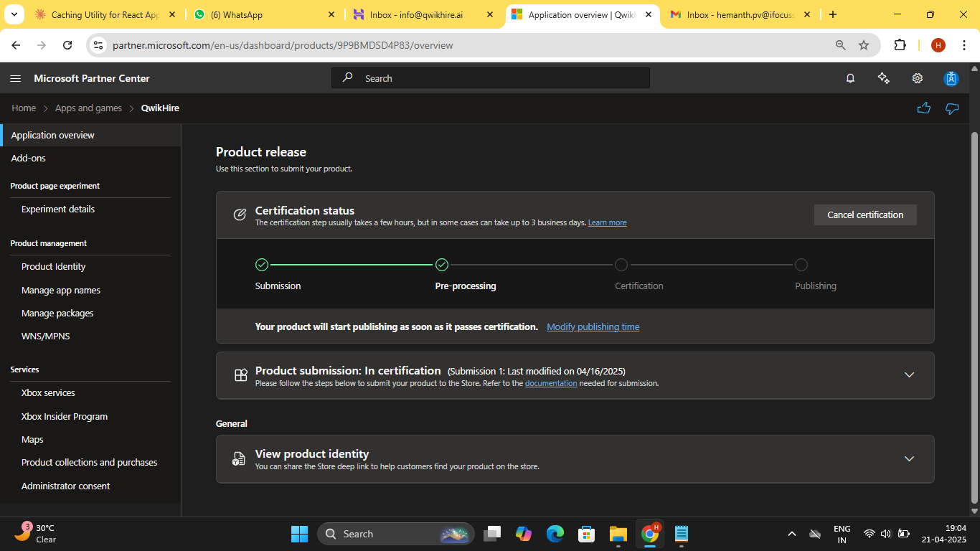Open a new browser tab
980x551 pixels.
(832, 14)
